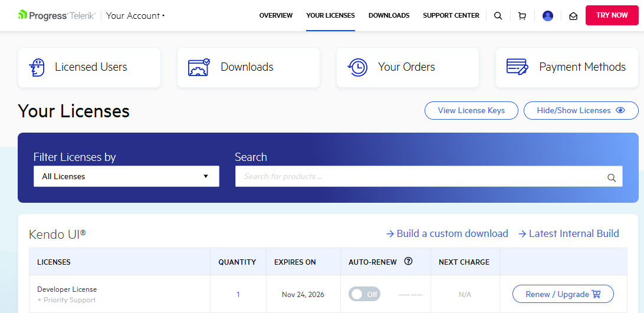Open the Downloads card
This screenshot has width=644, height=313.
click(248, 67)
